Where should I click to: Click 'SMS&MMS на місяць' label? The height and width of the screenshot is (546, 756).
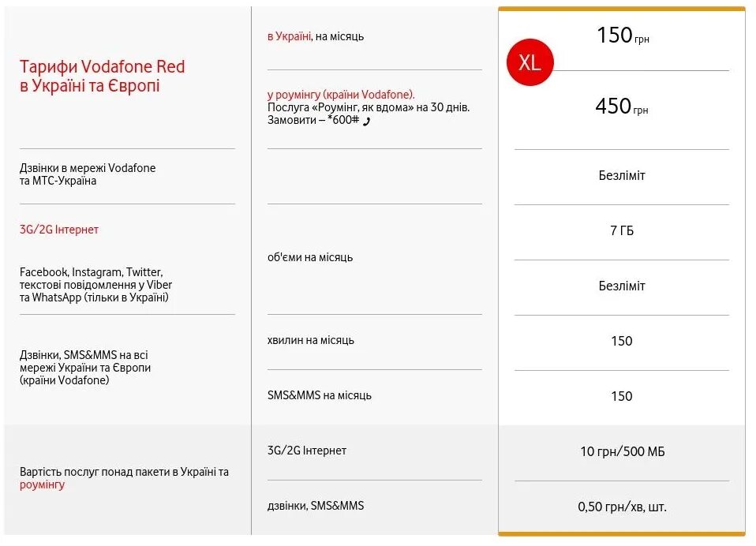[319, 395]
